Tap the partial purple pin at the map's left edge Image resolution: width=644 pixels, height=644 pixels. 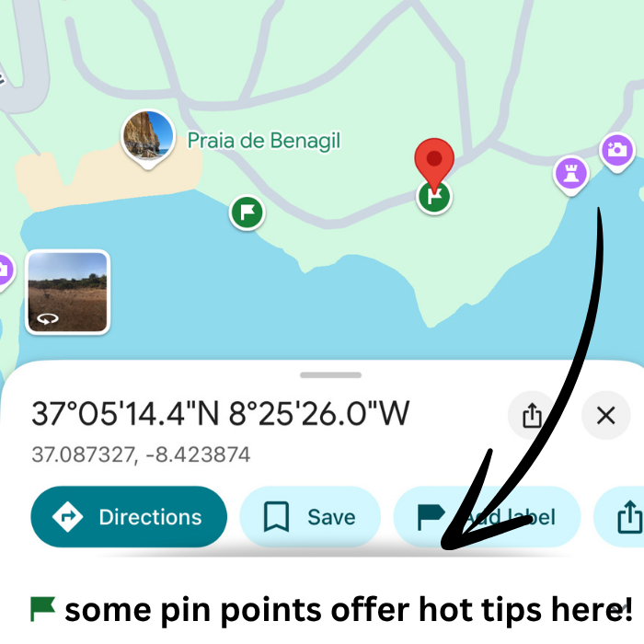pos(5,271)
